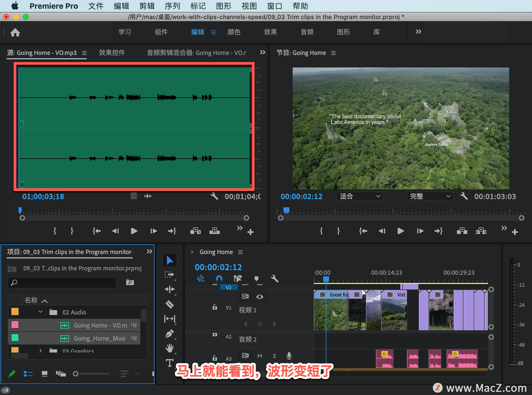532x395 pixels.
Task: Open the 序列 menu
Action: pos(172,6)
